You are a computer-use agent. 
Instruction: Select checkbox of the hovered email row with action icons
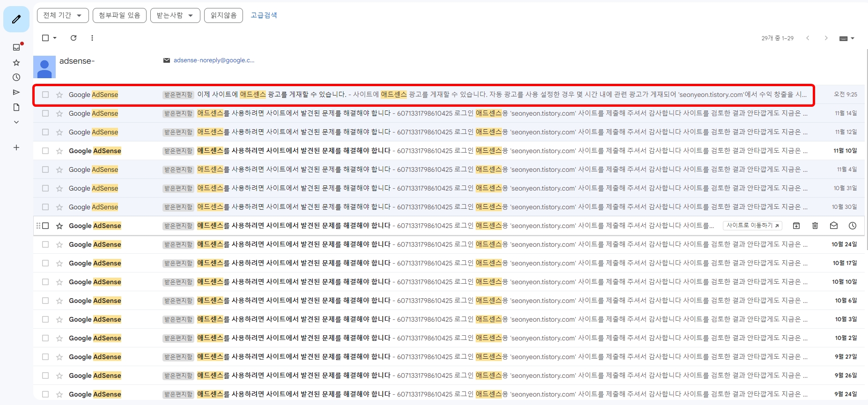(x=45, y=226)
